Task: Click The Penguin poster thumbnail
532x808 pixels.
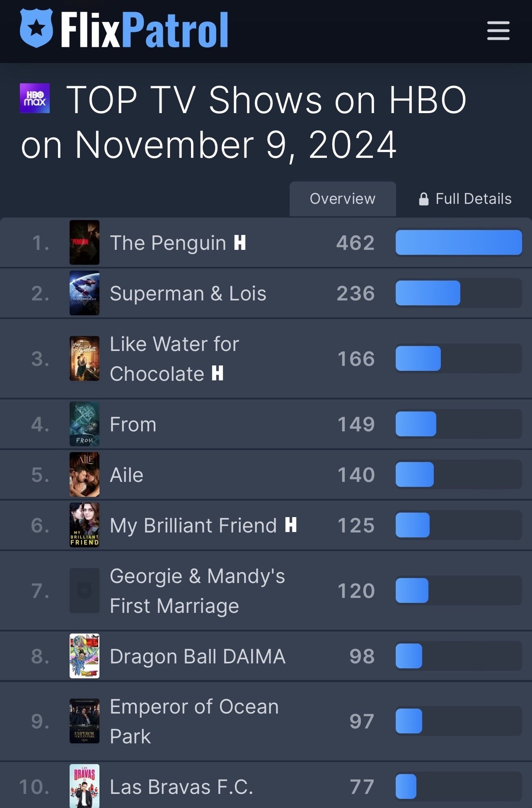Action: (x=85, y=242)
